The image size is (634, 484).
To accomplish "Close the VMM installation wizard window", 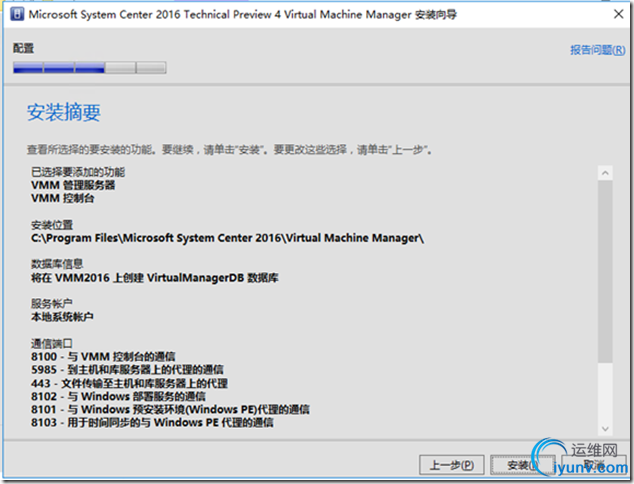I will point(618,14).
